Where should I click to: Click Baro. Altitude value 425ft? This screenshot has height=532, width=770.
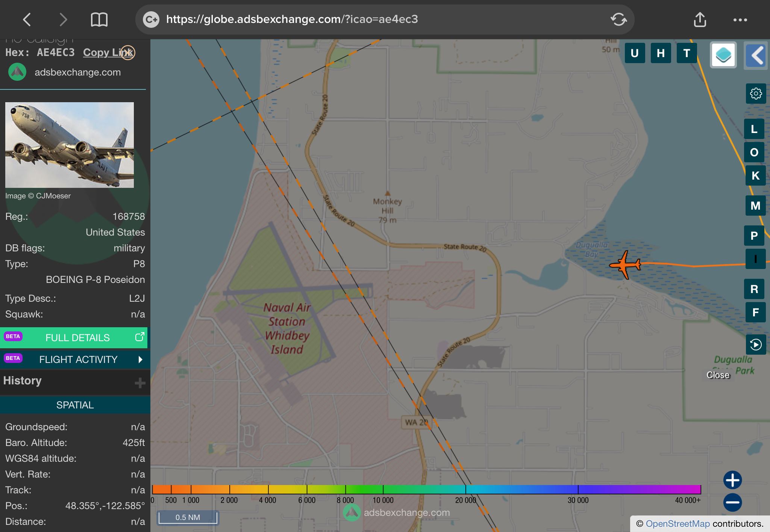coord(133,443)
